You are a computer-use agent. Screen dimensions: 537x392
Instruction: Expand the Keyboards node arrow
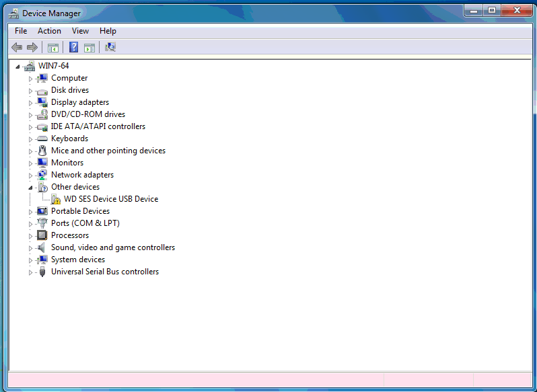pos(30,139)
